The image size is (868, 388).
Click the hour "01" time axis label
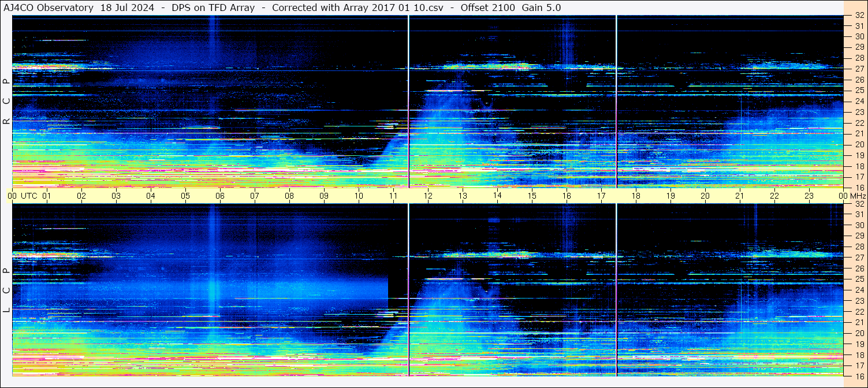tap(47, 196)
